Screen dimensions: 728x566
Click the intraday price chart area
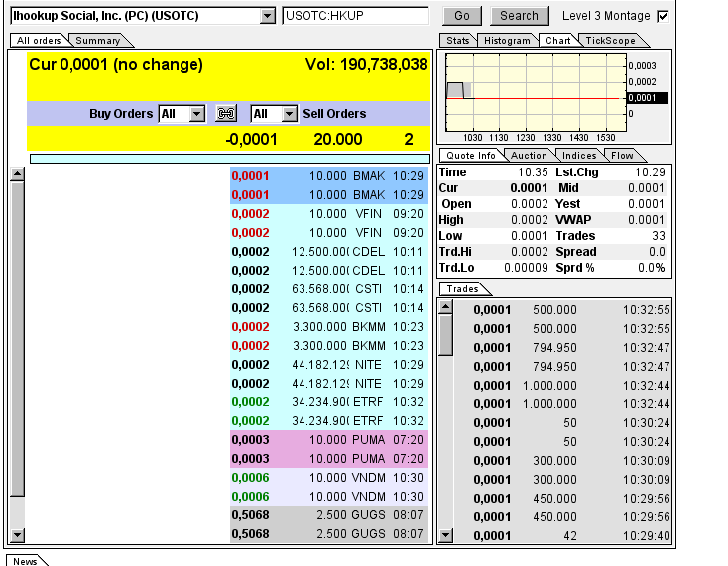pos(536,92)
